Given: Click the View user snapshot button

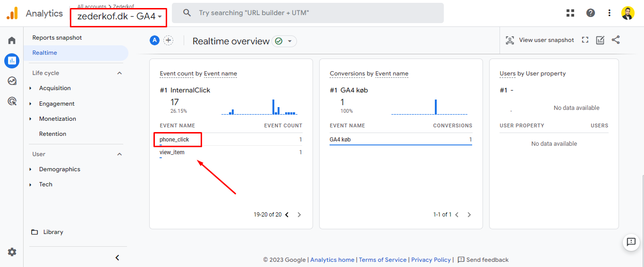Looking at the screenshot, I should click(540, 40).
